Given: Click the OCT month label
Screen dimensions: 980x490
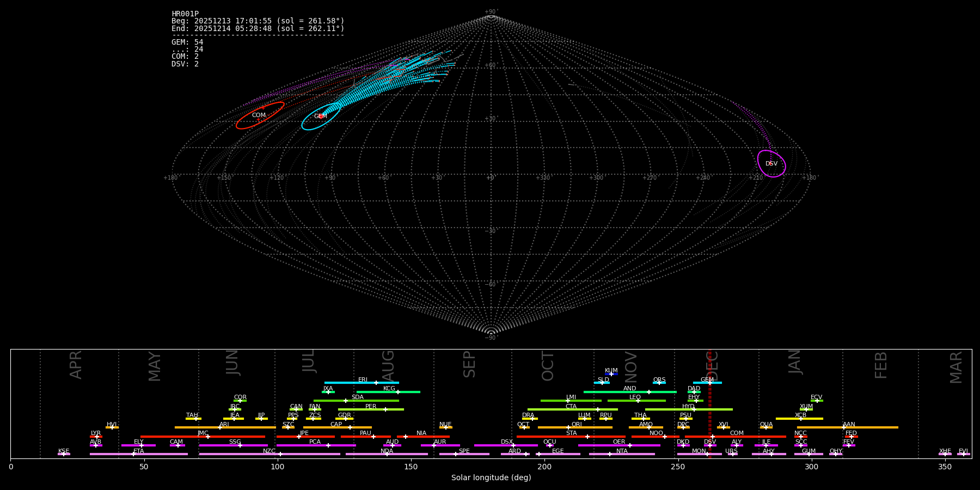Looking at the screenshot, I should (x=548, y=366).
